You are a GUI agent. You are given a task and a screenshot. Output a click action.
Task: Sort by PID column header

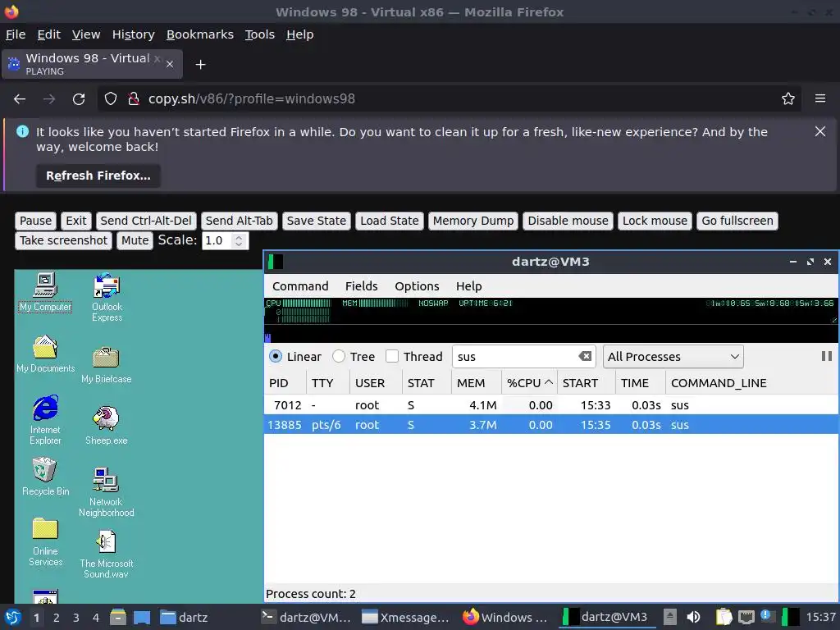pos(285,383)
